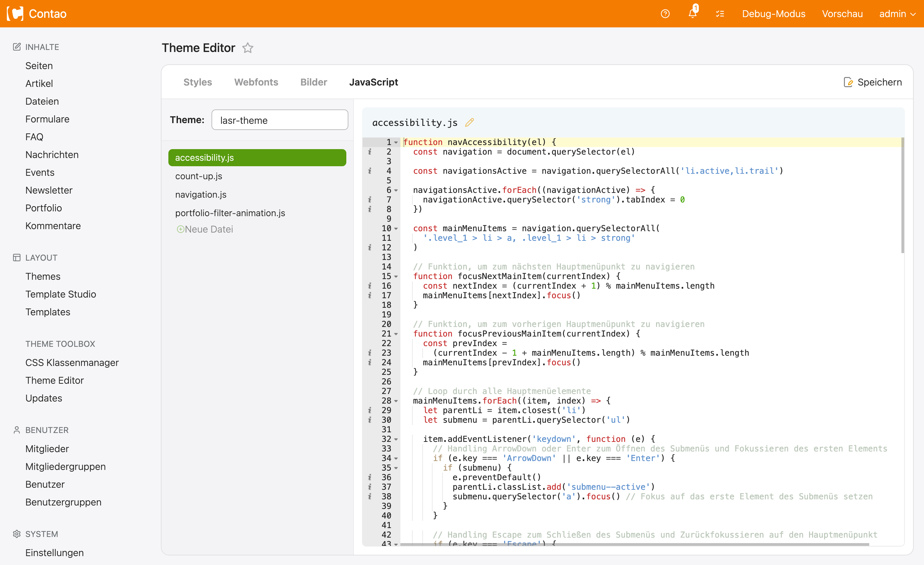Collapse focusPreviousMainItem function at line 21
Screen dimensions: 924x565
point(396,334)
